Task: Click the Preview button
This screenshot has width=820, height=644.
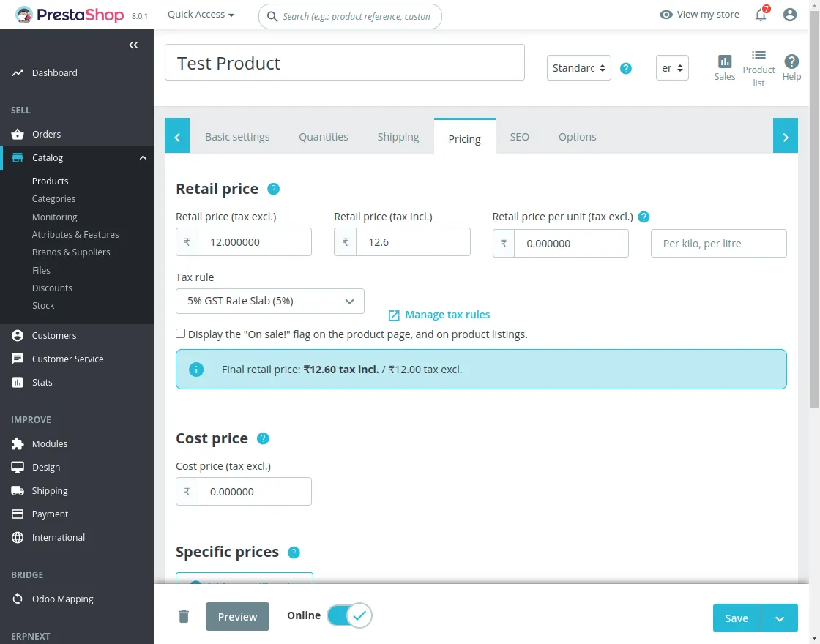Action: [237, 616]
